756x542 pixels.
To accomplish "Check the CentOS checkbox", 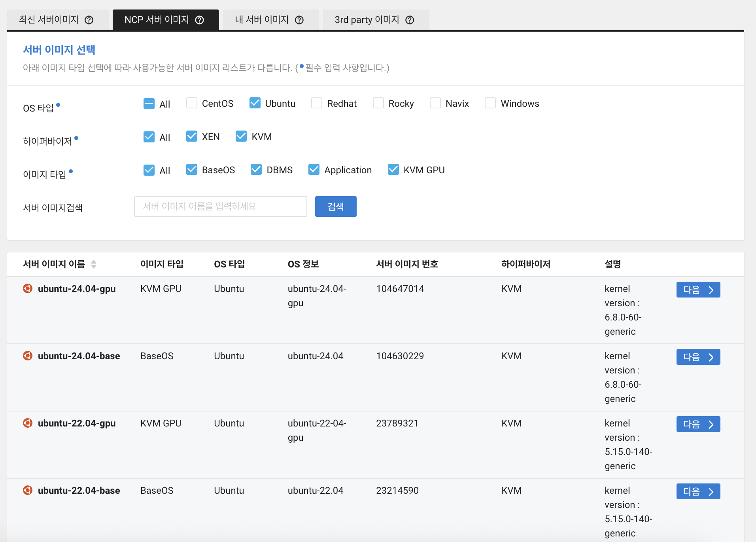I will 192,103.
